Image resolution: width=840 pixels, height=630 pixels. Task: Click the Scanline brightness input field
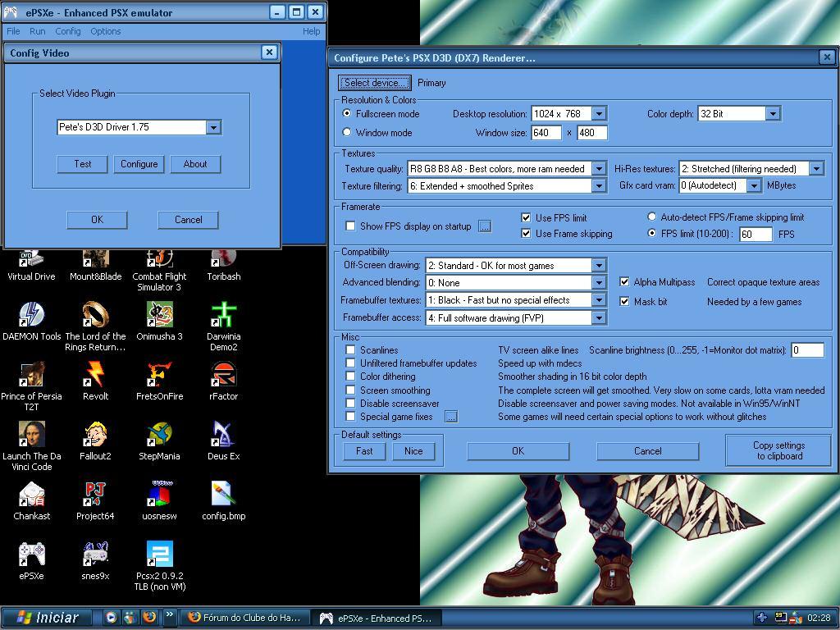coord(807,349)
